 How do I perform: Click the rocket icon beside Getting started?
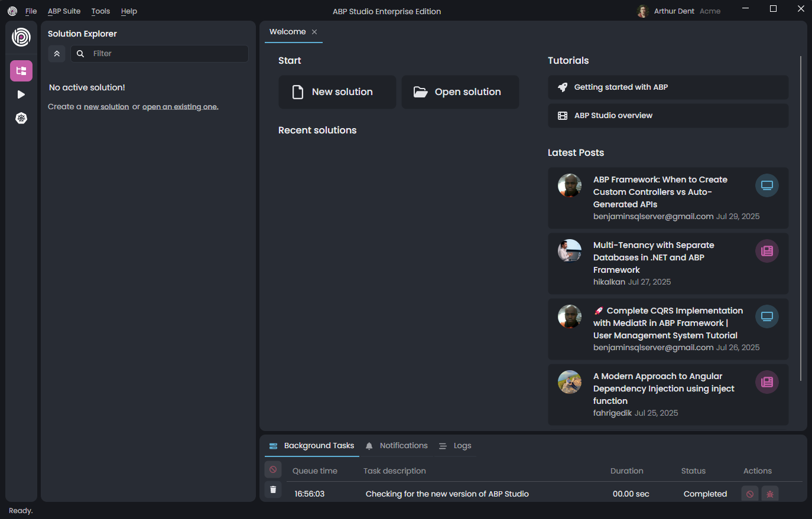[563, 87]
